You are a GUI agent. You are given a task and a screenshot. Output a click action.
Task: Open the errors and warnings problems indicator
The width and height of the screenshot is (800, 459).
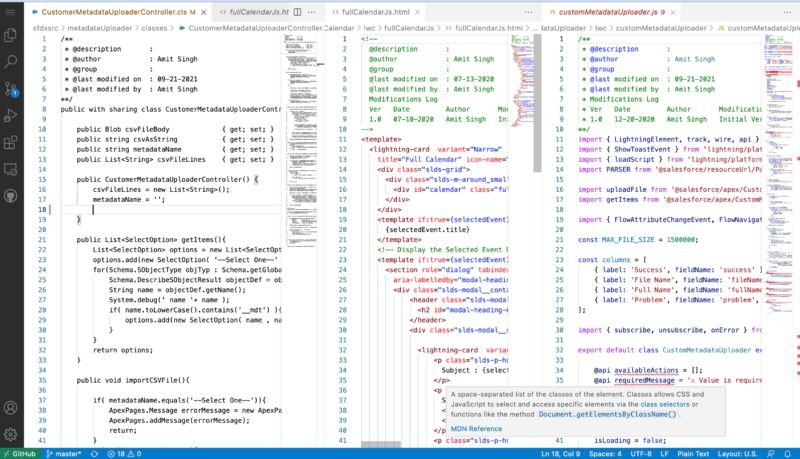(124, 453)
